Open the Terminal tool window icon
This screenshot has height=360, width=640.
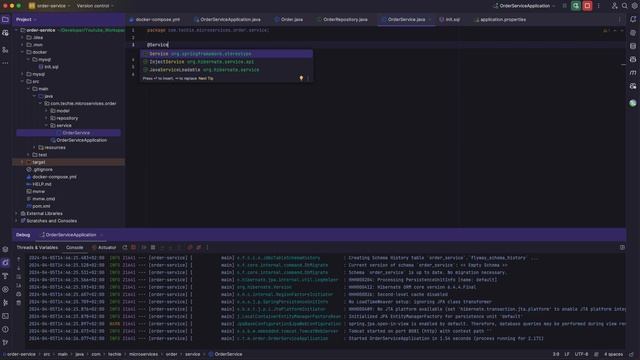pos(5,316)
